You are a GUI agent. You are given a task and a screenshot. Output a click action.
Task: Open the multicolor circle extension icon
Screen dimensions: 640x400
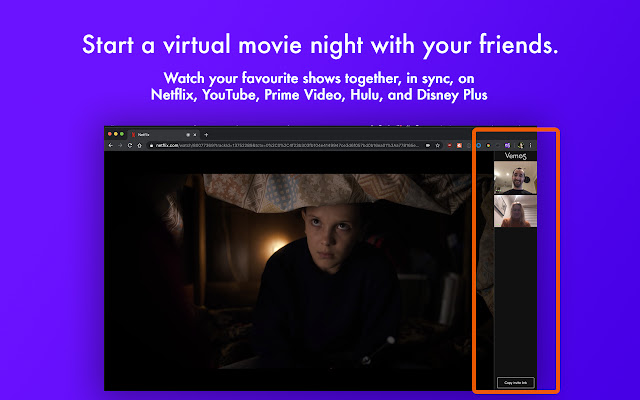pos(488,145)
